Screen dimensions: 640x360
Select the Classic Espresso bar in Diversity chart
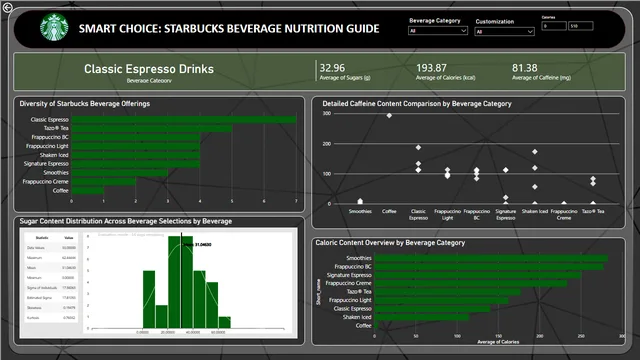coord(184,120)
